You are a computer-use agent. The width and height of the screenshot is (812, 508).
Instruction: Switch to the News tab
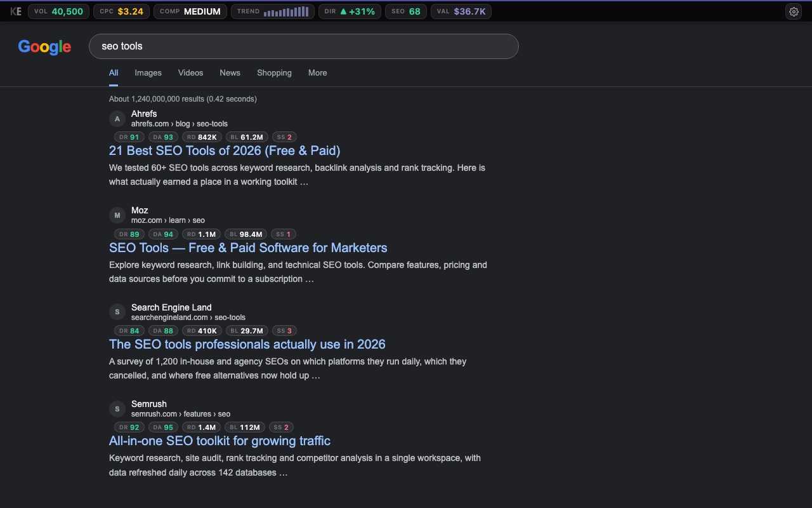click(x=230, y=73)
